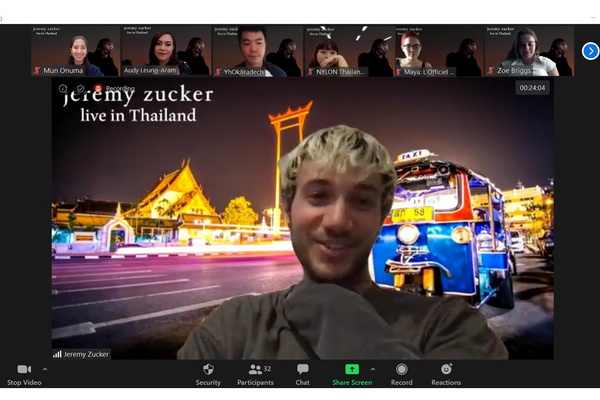Select Zoe Briggs's video thumbnail
The height and width of the screenshot is (400, 600).
pos(530,51)
